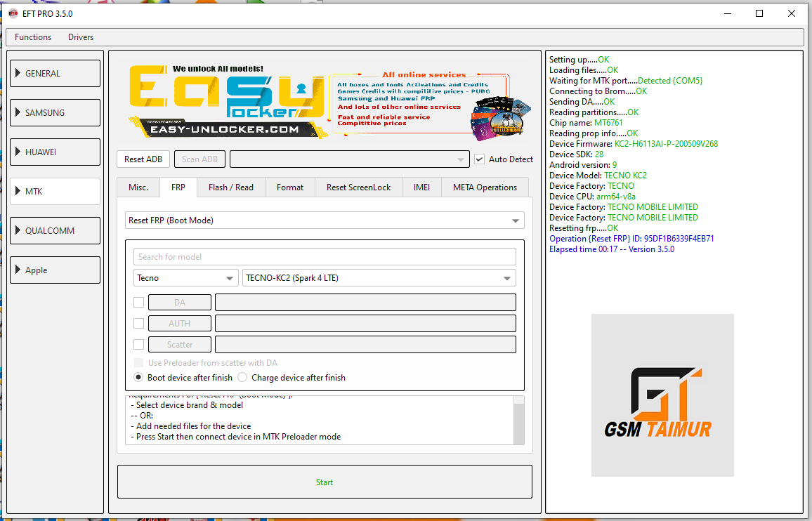Click the Scatter file button
812x521 pixels.
click(180, 345)
